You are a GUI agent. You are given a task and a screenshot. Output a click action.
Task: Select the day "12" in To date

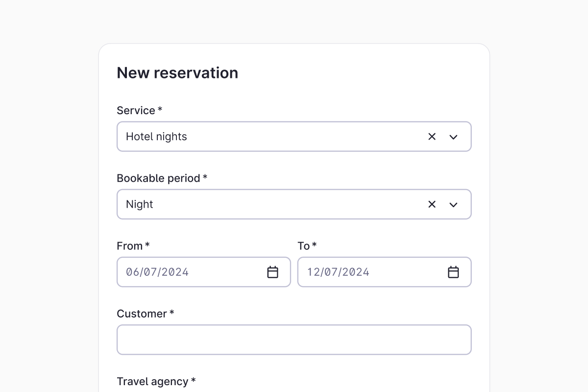pos(313,272)
